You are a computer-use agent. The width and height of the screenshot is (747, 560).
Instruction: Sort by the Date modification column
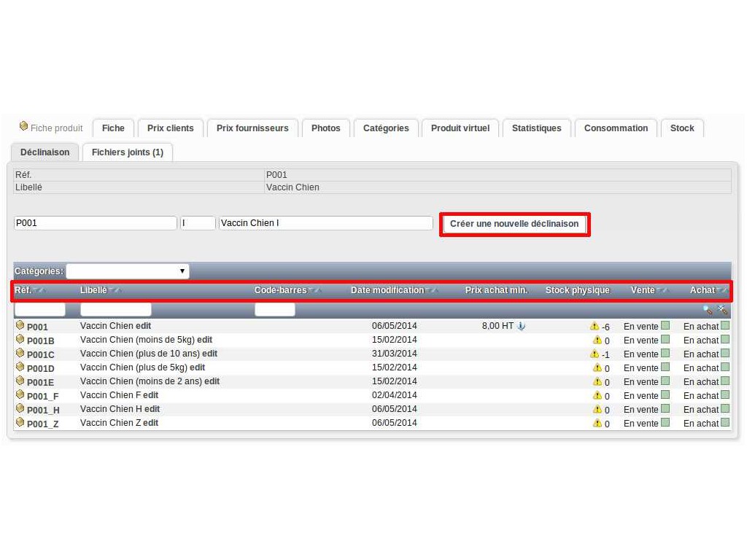387,290
